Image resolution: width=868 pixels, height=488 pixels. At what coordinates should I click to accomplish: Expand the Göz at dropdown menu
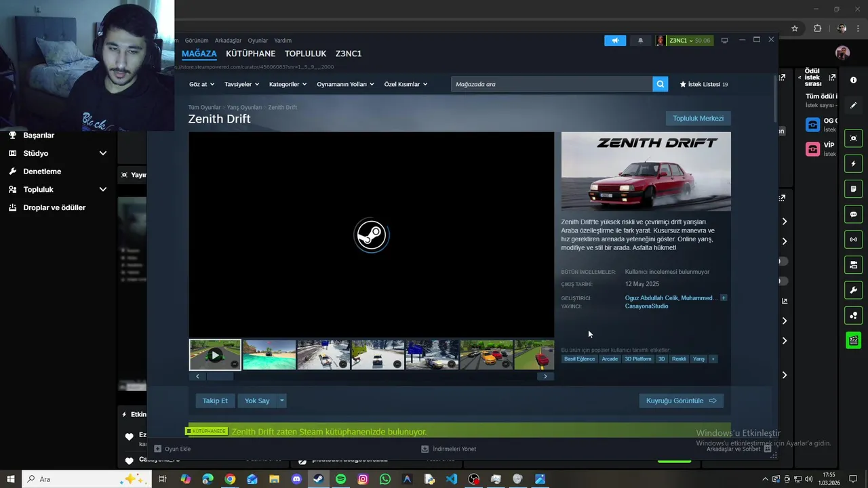click(202, 84)
